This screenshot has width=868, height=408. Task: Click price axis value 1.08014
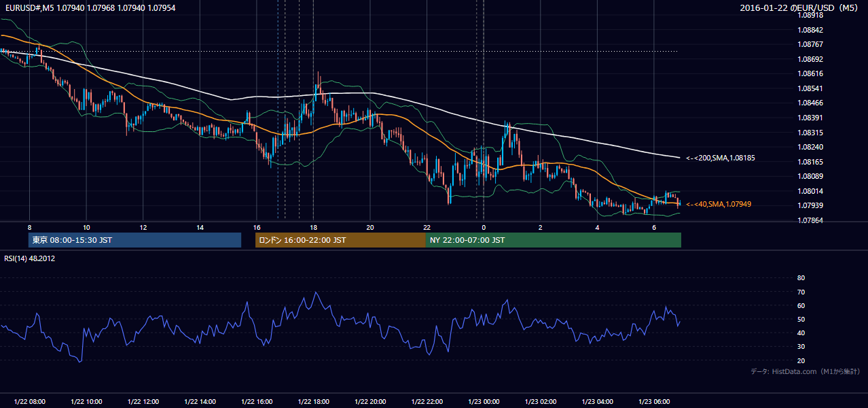click(810, 191)
